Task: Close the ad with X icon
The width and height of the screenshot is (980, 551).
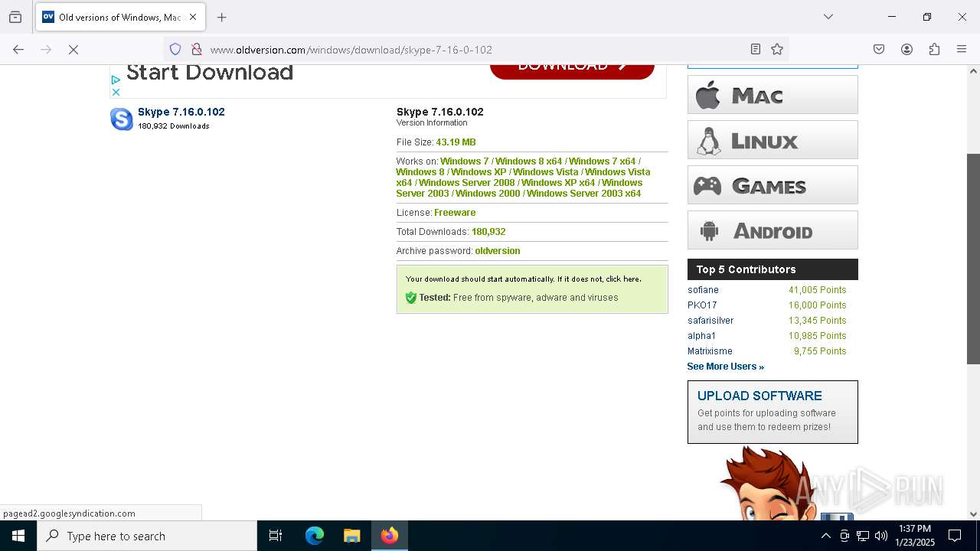Action: 116,92
